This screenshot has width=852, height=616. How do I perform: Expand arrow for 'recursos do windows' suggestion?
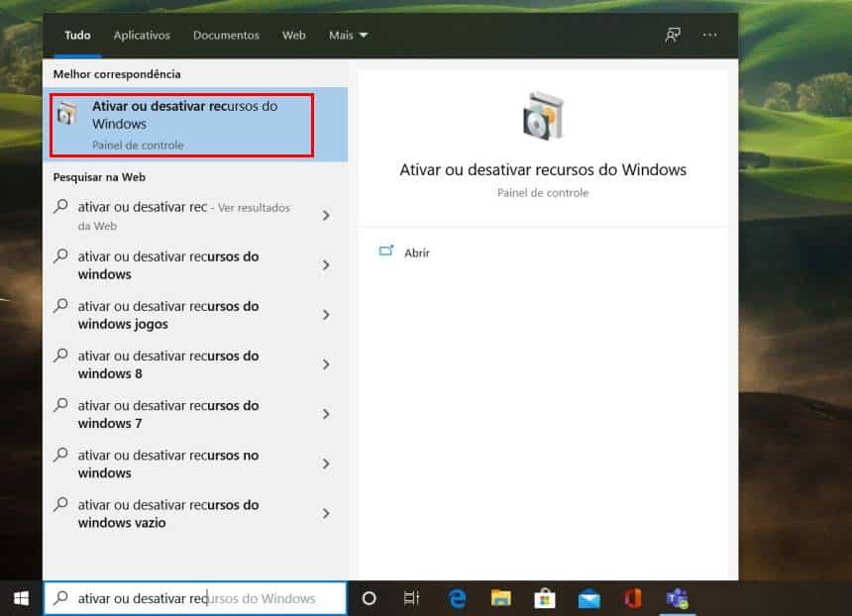pyautogui.click(x=326, y=265)
